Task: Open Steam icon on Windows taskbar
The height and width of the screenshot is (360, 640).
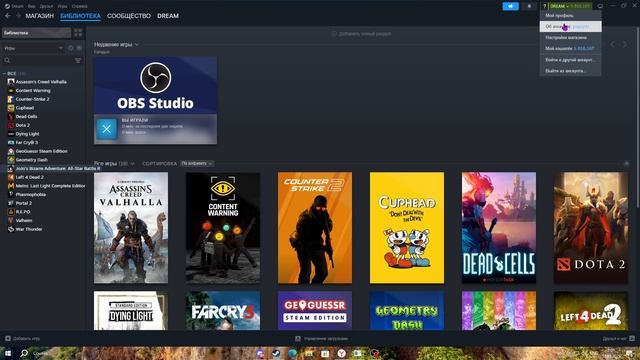Action: [x=276, y=353]
